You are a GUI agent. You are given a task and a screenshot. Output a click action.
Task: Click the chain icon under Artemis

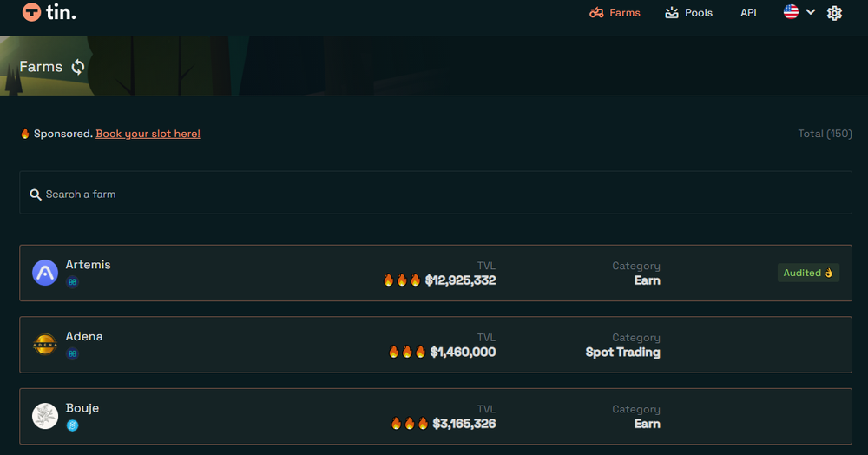click(73, 282)
